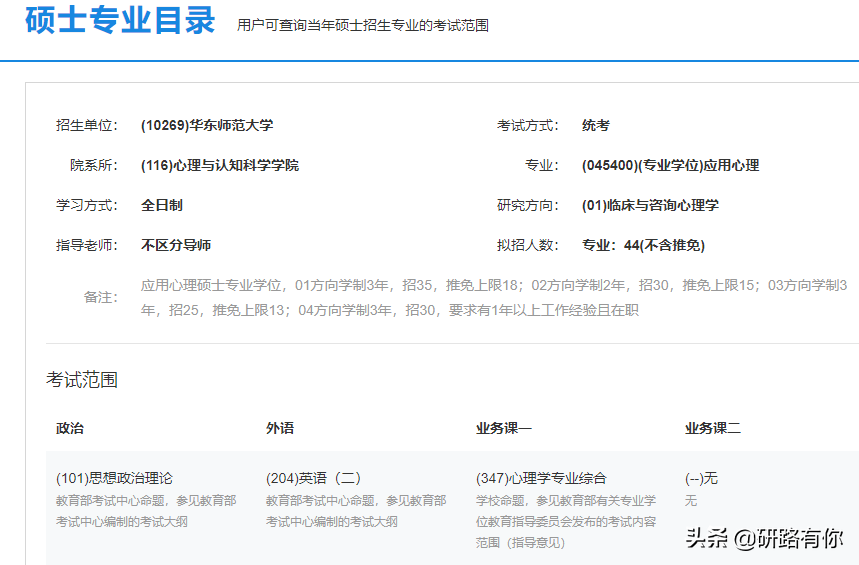Select the cell (--)无

[x=701, y=478]
